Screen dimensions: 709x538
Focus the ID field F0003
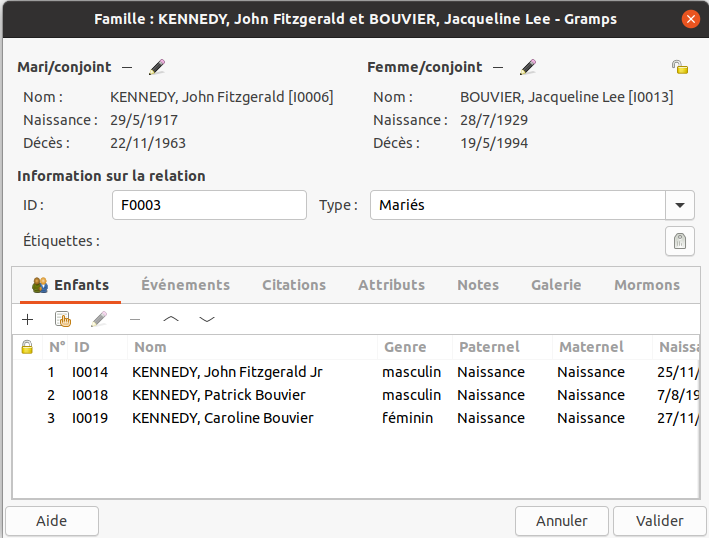point(209,205)
